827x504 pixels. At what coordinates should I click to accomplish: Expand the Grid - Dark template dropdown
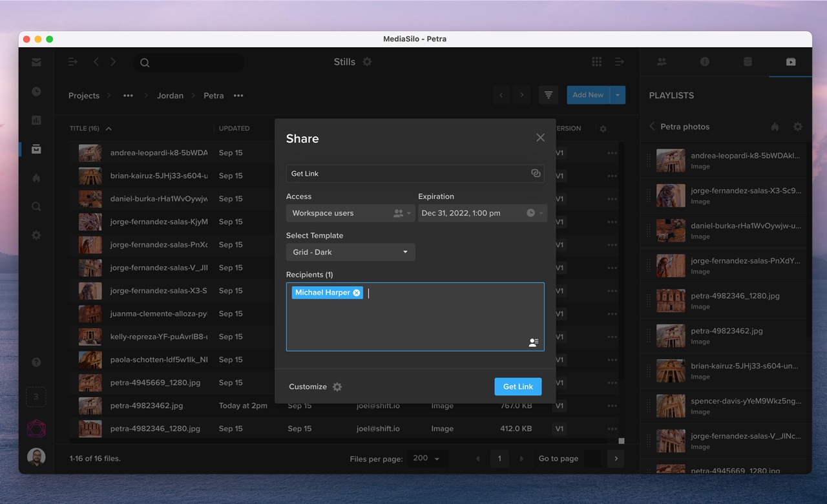coord(350,252)
